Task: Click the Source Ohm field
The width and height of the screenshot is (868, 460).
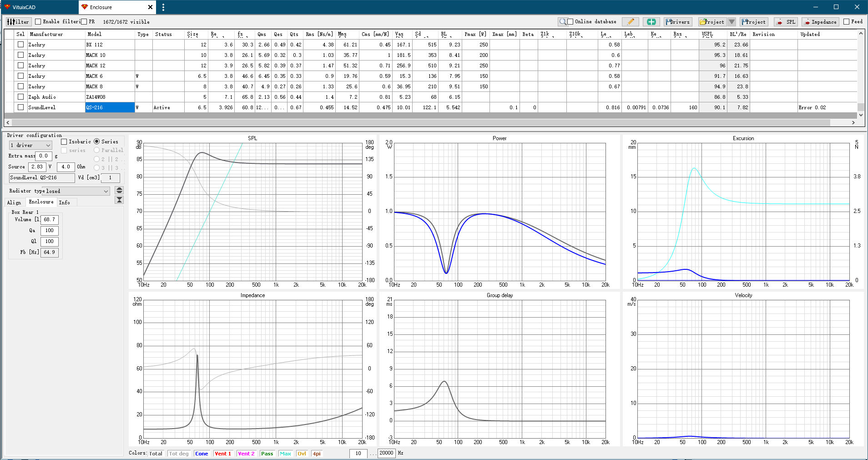Action: 66,167
